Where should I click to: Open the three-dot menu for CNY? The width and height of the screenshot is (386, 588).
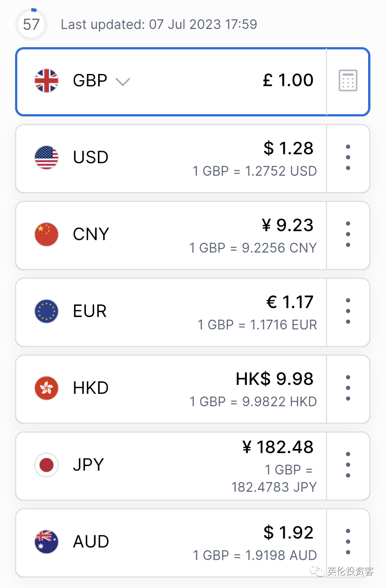coord(348,234)
